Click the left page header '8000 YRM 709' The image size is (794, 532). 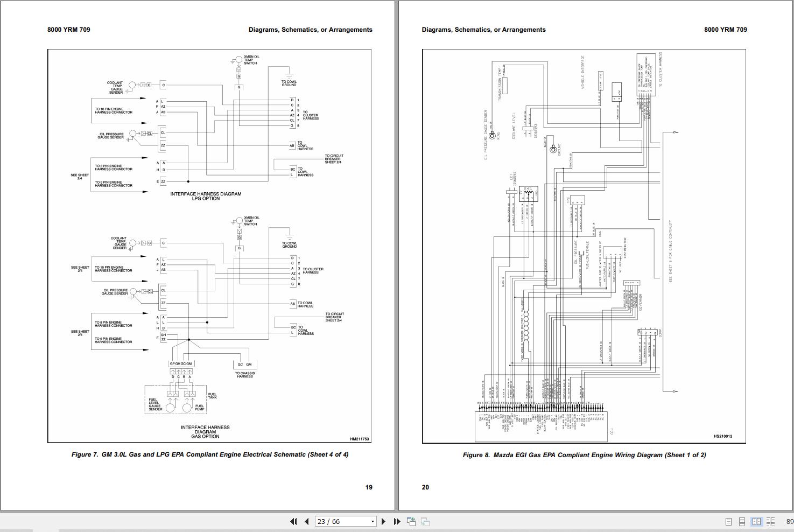coord(68,30)
